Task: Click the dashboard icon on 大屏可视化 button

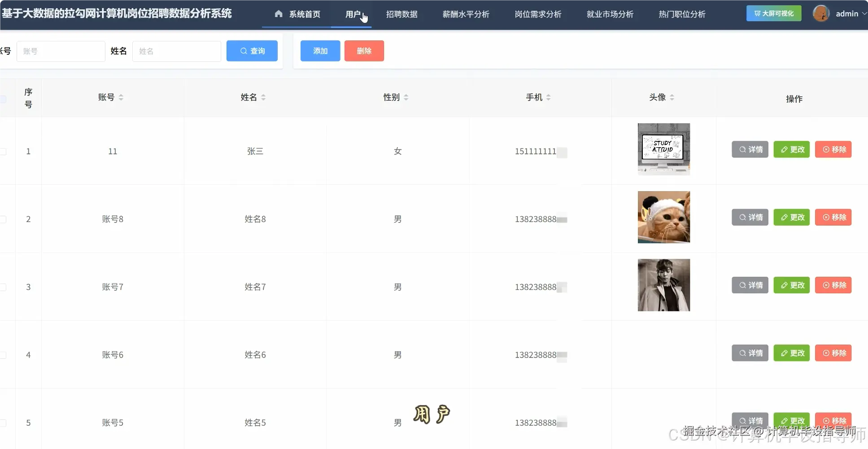Action: click(x=756, y=13)
